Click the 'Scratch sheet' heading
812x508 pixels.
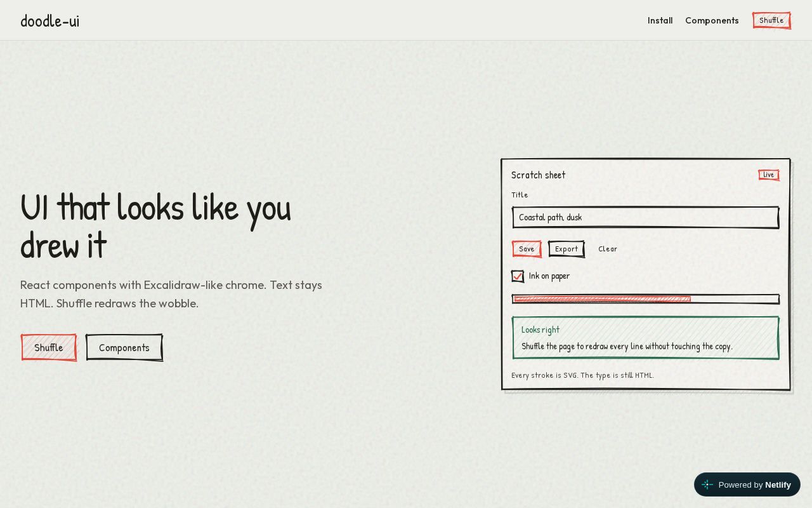tap(538, 175)
